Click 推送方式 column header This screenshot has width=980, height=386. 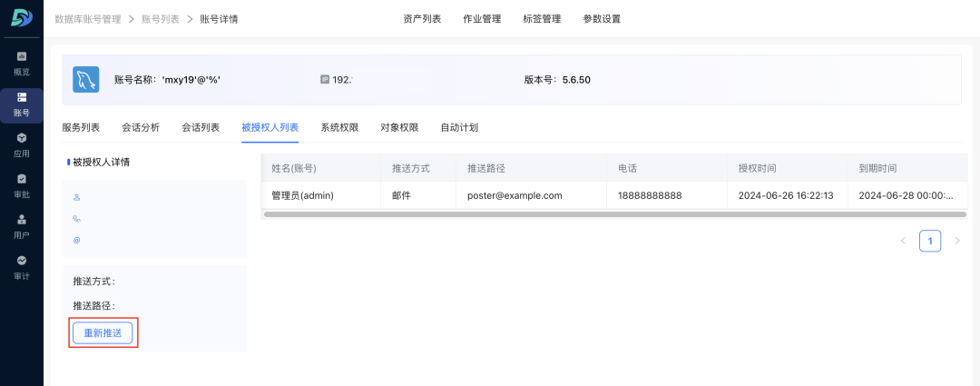coord(418,168)
